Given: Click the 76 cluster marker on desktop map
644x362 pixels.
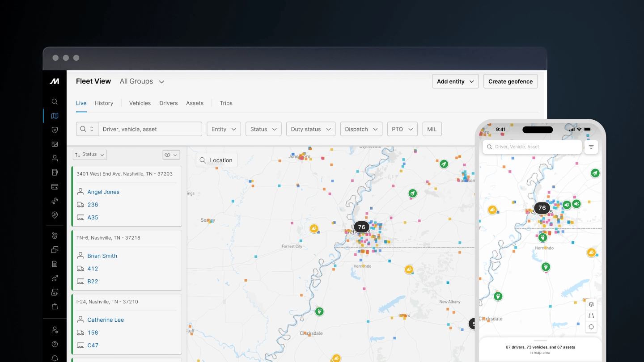Looking at the screenshot, I should [x=361, y=227].
